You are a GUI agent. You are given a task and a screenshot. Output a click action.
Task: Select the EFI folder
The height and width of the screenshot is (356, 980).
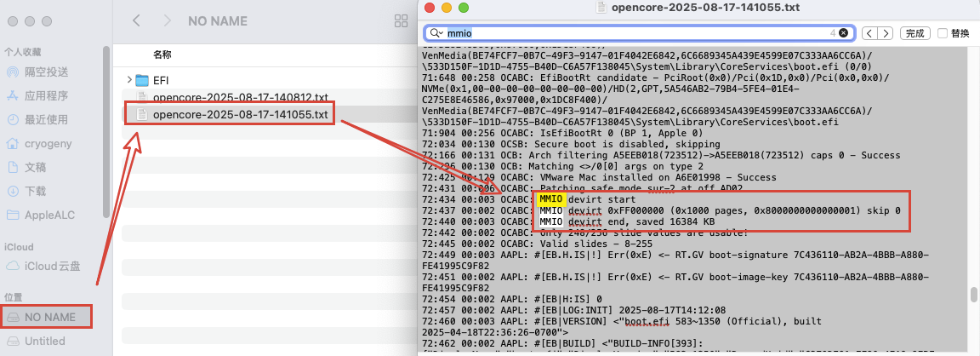[x=152, y=80]
